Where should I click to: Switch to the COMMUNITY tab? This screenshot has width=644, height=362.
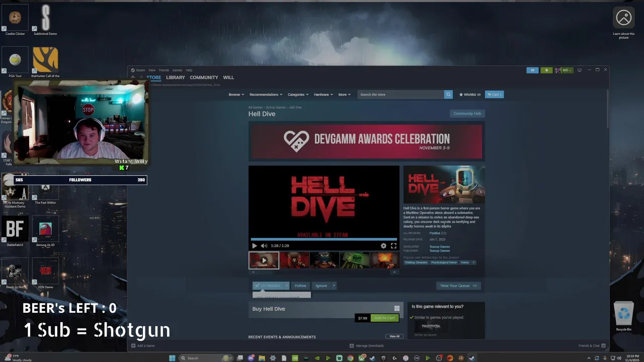click(x=204, y=77)
